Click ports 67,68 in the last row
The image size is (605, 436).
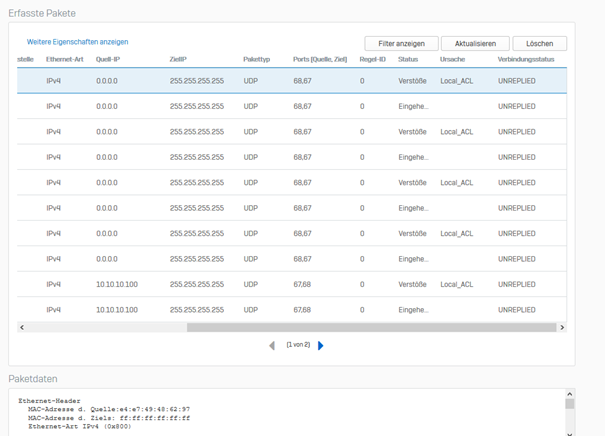(x=302, y=310)
